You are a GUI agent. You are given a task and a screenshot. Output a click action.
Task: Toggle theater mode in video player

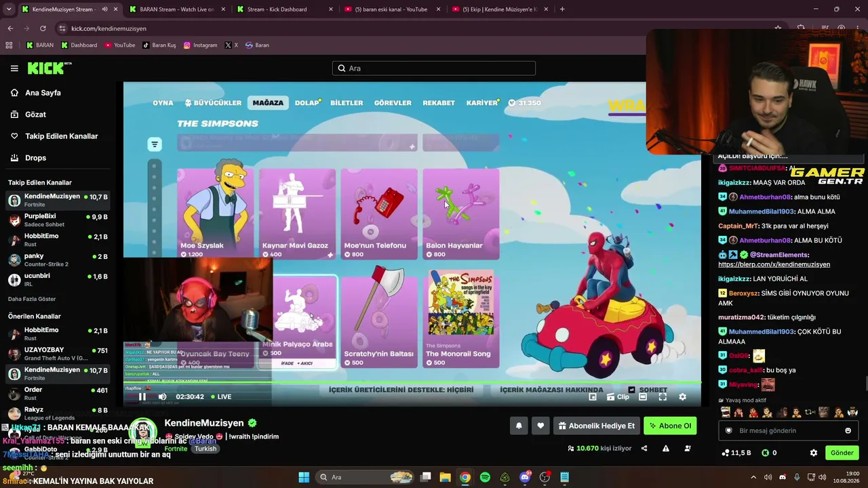click(643, 396)
